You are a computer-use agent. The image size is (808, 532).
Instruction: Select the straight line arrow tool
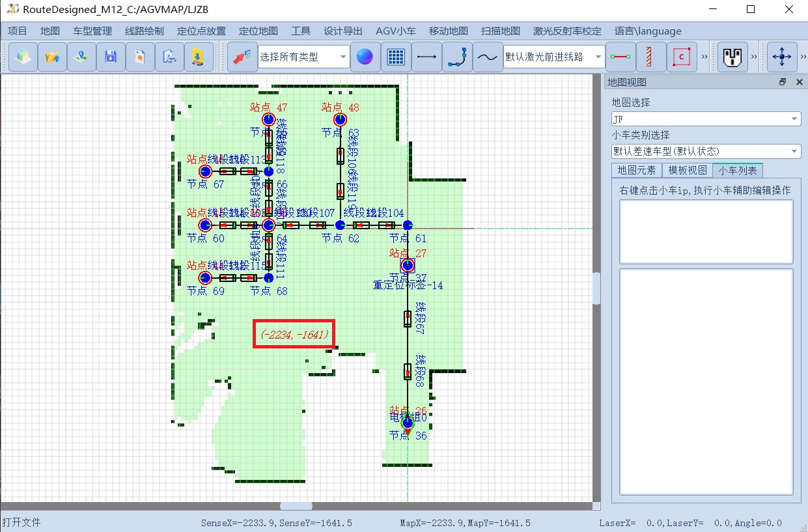coord(426,57)
